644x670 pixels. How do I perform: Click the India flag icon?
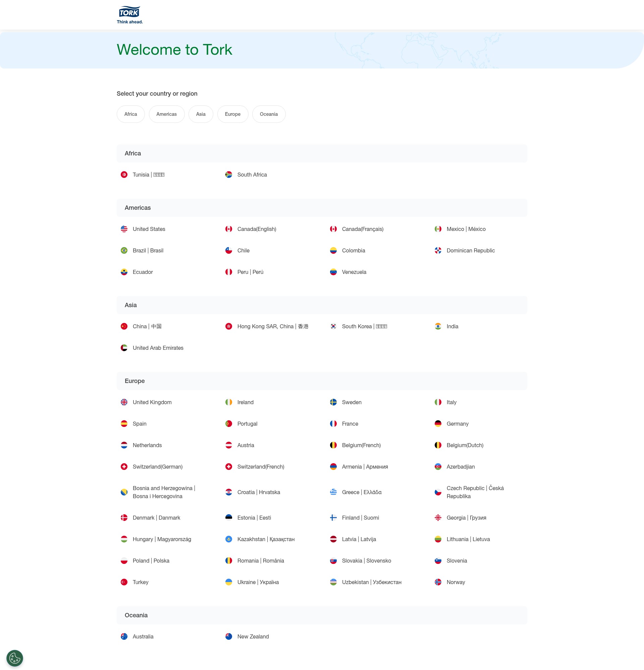[438, 327]
